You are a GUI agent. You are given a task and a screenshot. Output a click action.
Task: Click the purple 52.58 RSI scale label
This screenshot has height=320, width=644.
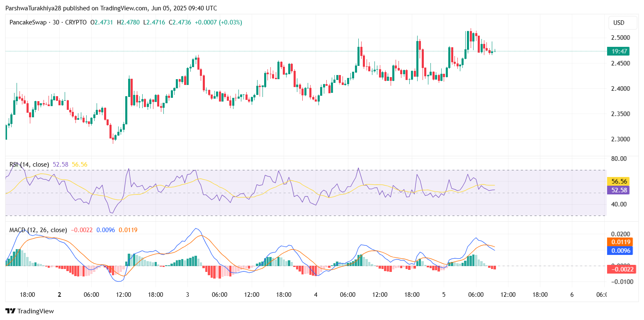click(x=618, y=190)
